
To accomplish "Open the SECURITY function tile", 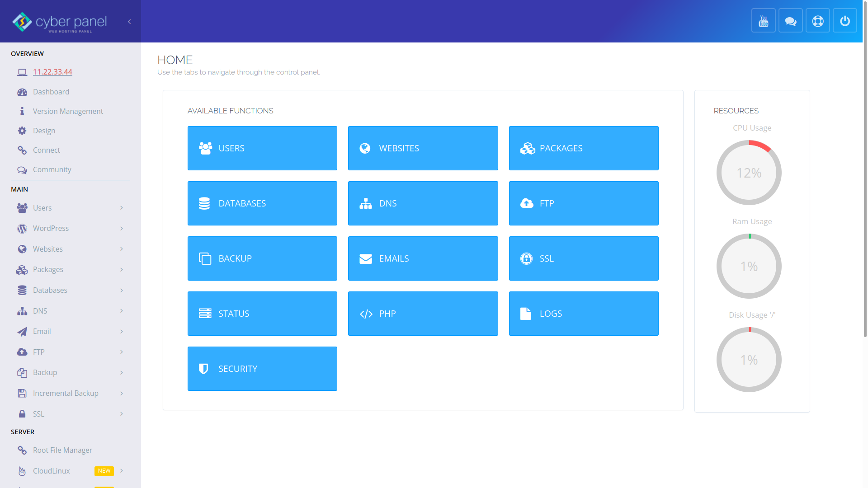I will (262, 369).
